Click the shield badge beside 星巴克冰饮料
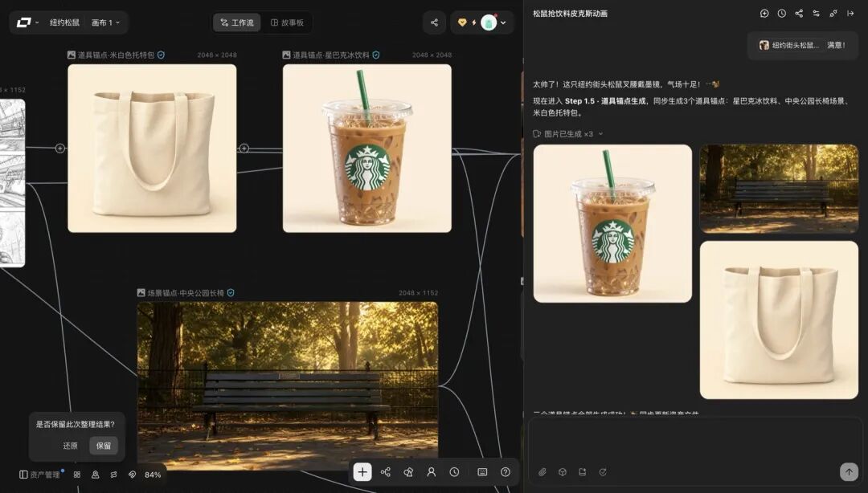868x493 pixels. click(x=376, y=55)
